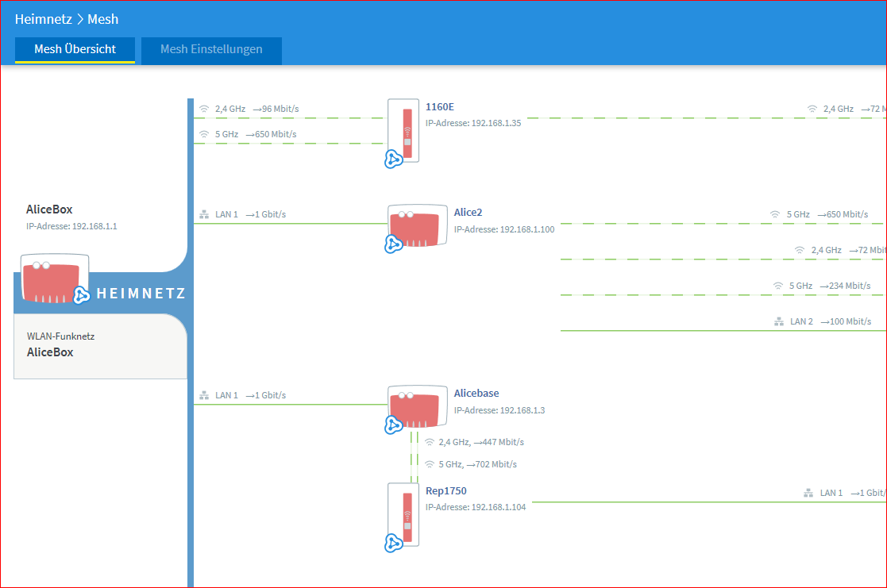Screen dimensions: 887x588
Task: Click the 2,4 GHz 96 Mbit/s label
Action: click(x=256, y=109)
